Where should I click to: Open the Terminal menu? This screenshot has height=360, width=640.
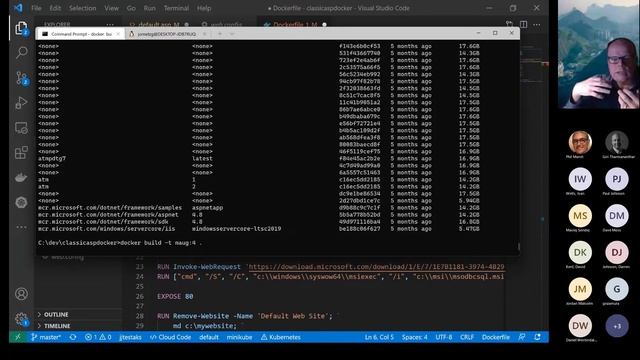(176, 8)
